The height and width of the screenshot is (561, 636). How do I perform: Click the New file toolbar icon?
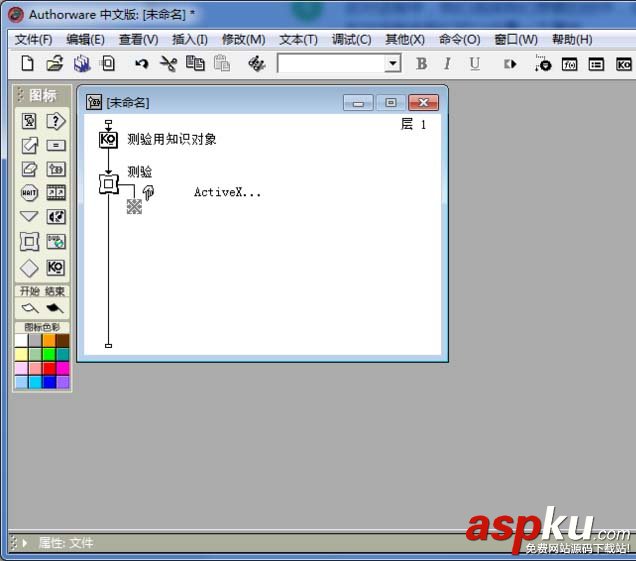27,64
